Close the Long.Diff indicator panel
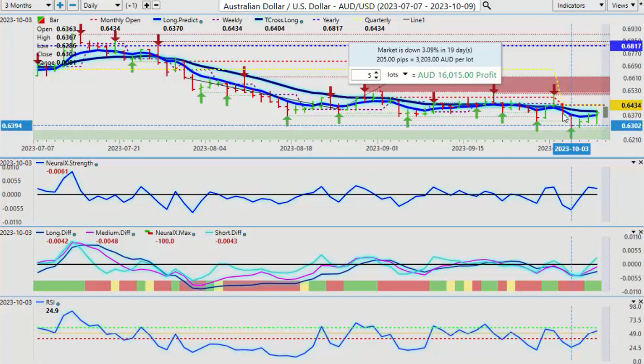Viewport: 644px width, 364px height. [640, 232]
